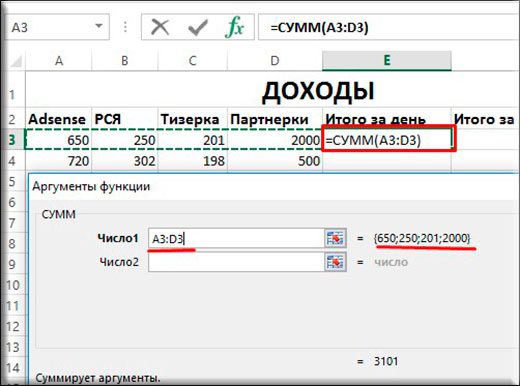Click the Партнерки header cell
Viewport: 520px width, 386px height.
275,119
